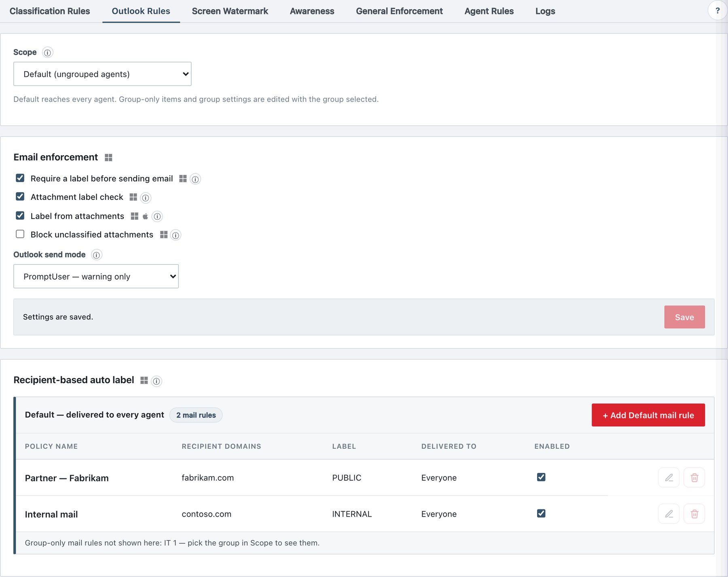Open the Screen Watermark tab
Viewport: 728px width, 577px height.
(230, 11)
